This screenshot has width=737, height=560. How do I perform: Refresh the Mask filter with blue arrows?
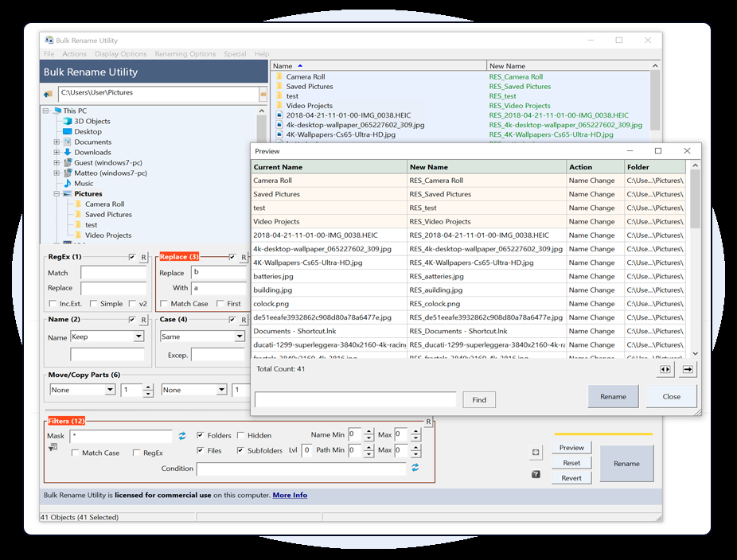click(182, 436)
